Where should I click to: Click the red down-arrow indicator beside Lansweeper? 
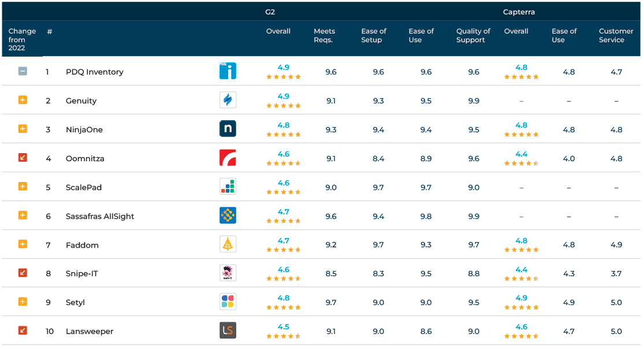tap(23, 331)
